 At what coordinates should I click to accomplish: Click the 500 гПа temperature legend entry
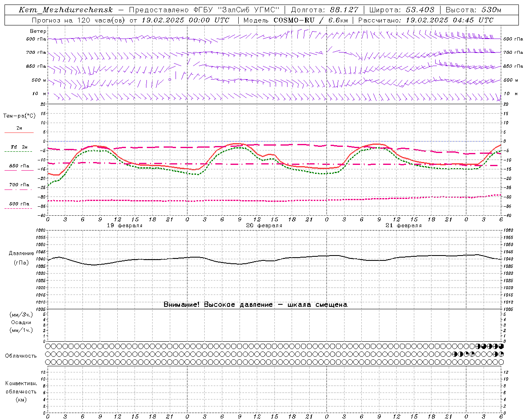19,204
